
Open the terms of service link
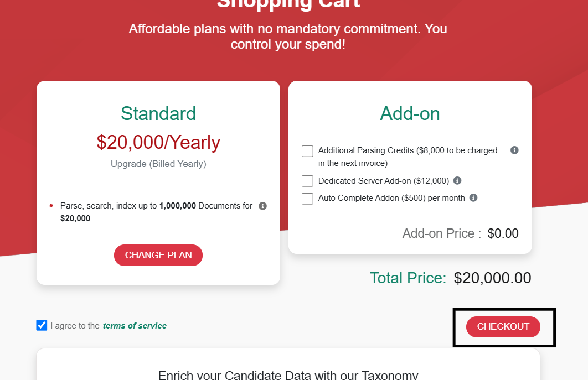tap(135, 326)
